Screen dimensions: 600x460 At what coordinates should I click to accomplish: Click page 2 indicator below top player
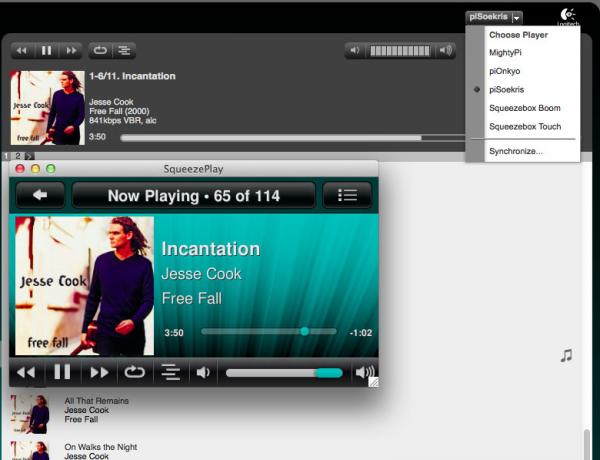(x=18, y=156)
